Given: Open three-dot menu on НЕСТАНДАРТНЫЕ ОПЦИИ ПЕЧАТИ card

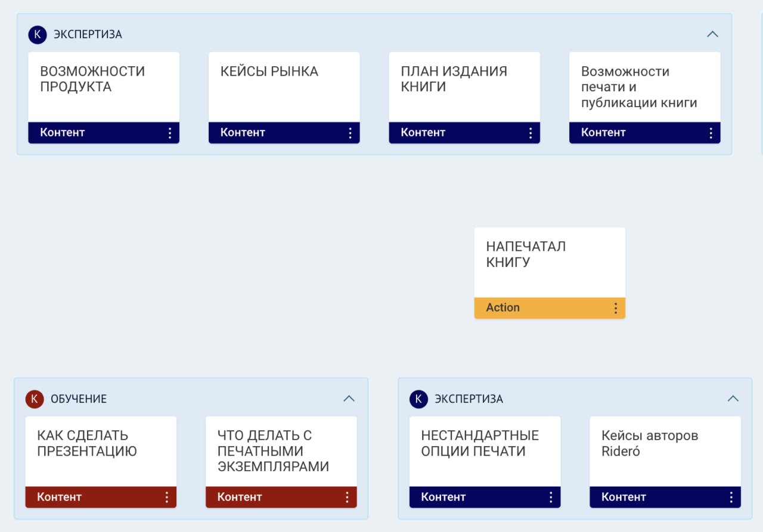Looking at the screenshot, I should tap(551, 497).
